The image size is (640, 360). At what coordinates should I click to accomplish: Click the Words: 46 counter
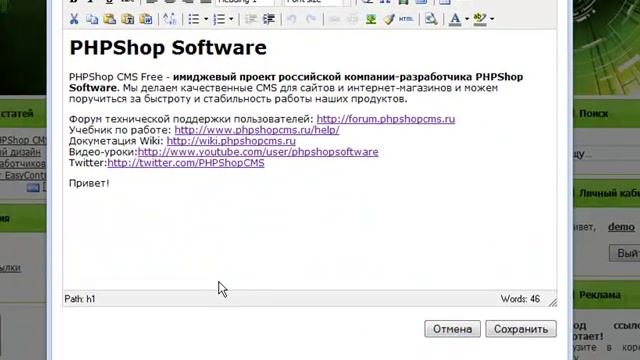point(520,299)
